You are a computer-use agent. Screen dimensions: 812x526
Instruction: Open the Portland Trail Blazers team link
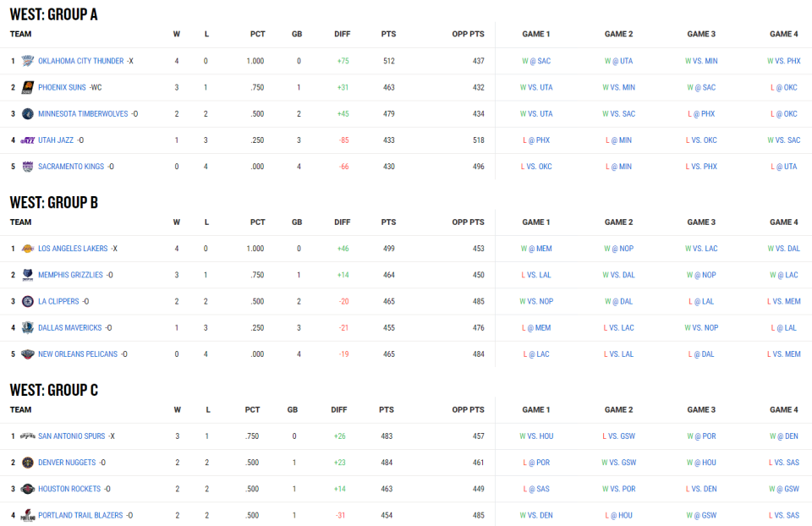pyautogui.click(x=80, y=516)
